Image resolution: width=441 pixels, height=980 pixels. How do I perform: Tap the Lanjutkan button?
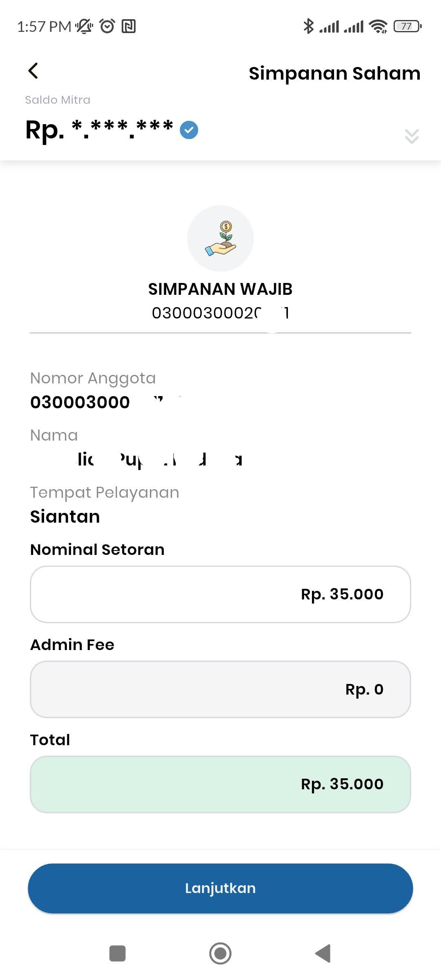click(220, 888)
